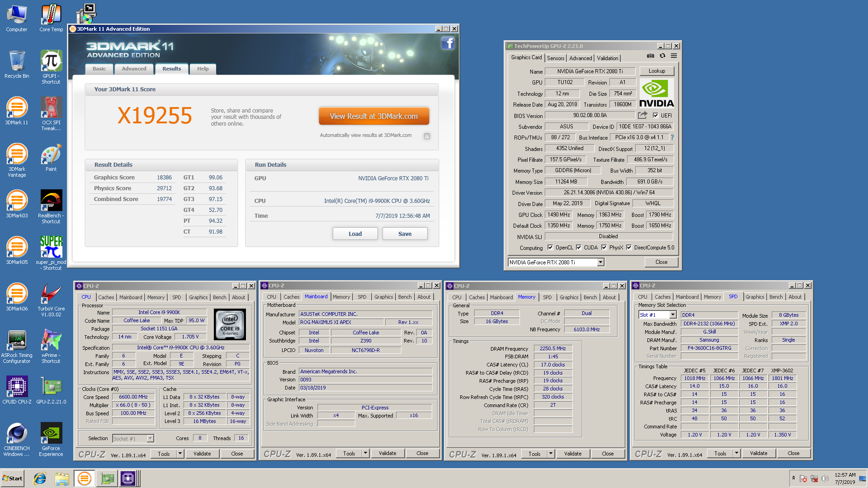
Task: Toggle the OpenCL checkbox
Action: pyautogui.click(x=550, y=248)
